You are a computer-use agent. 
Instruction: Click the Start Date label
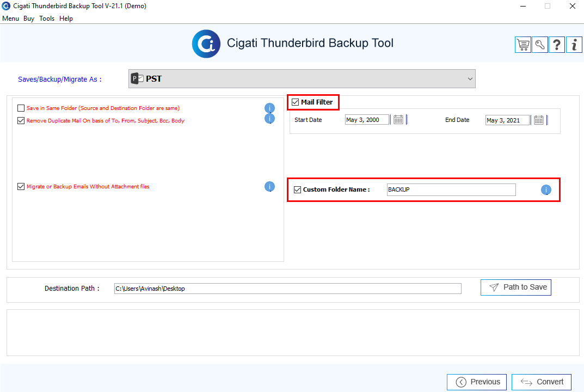(x=308, y=120)
